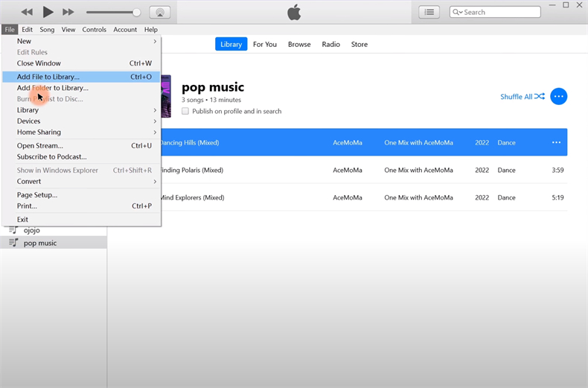Click the Previous track rewind icon

27,12
